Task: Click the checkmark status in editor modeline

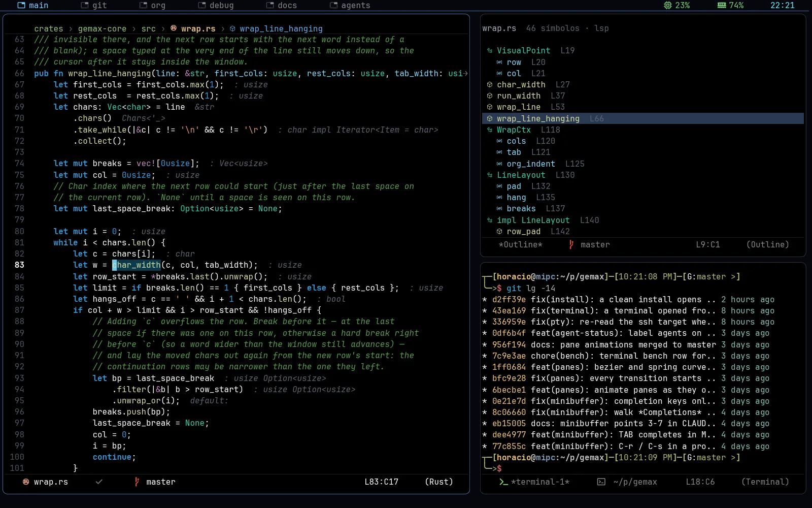Action: coord(99,482)
